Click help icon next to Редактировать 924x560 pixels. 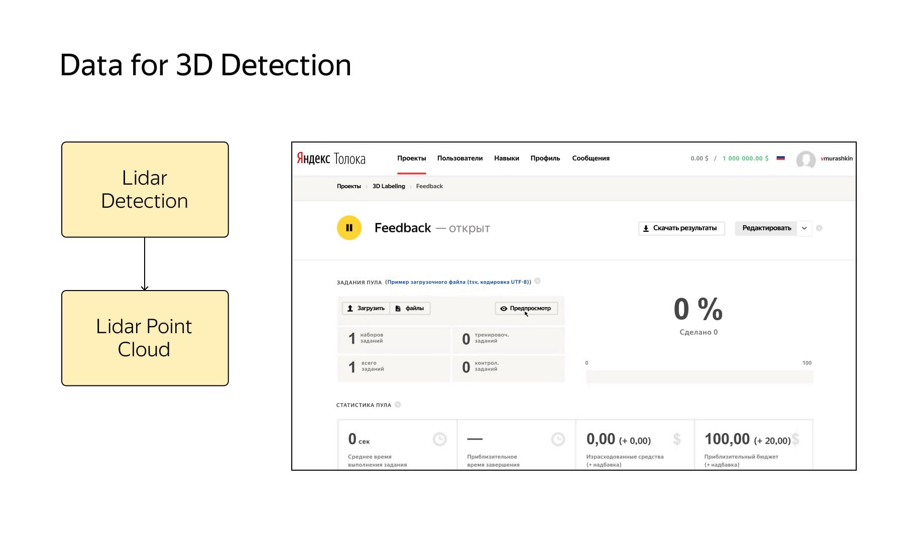[819, 228]
